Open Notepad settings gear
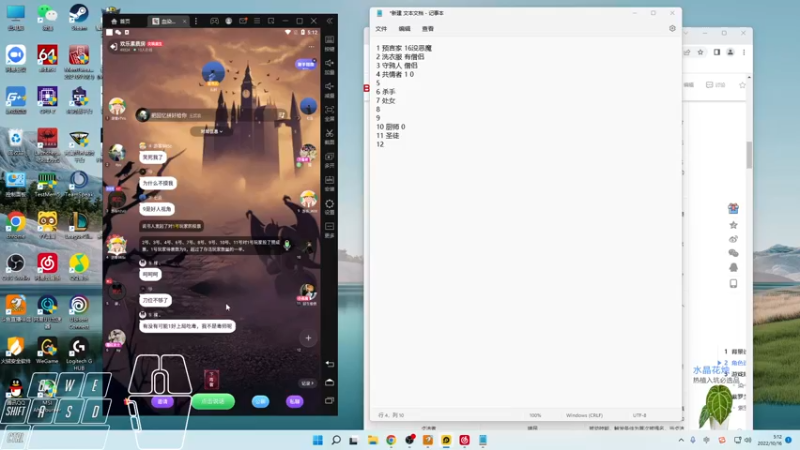The image size is (800, 450). [x=672, y=29]
